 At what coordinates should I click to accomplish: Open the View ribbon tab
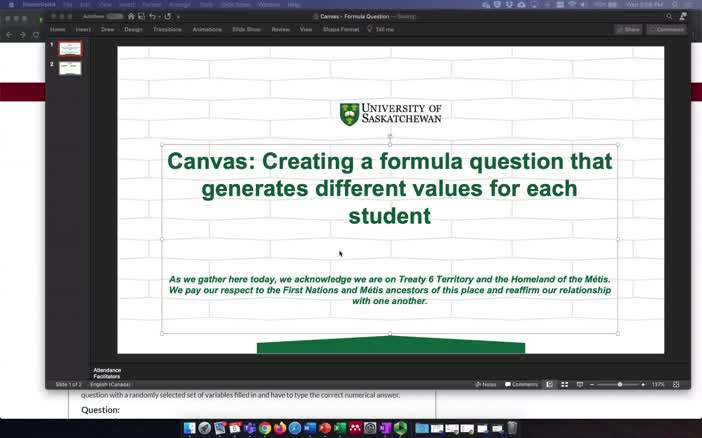click(x=306, y=30)
